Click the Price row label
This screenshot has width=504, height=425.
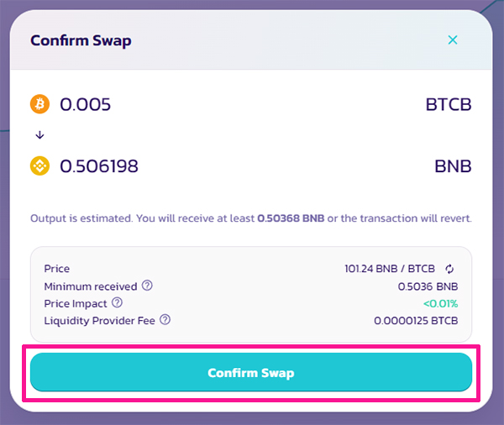tap(57, 269)
